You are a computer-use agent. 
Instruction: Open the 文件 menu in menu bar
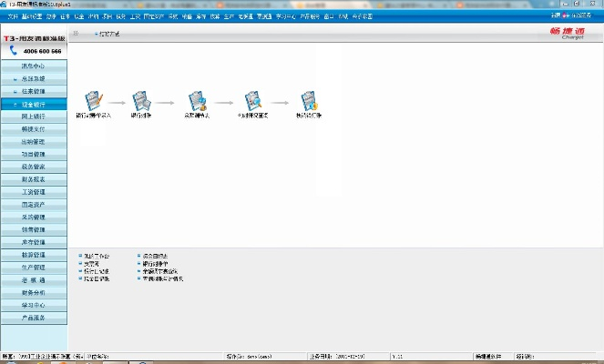tap(13, 16)
